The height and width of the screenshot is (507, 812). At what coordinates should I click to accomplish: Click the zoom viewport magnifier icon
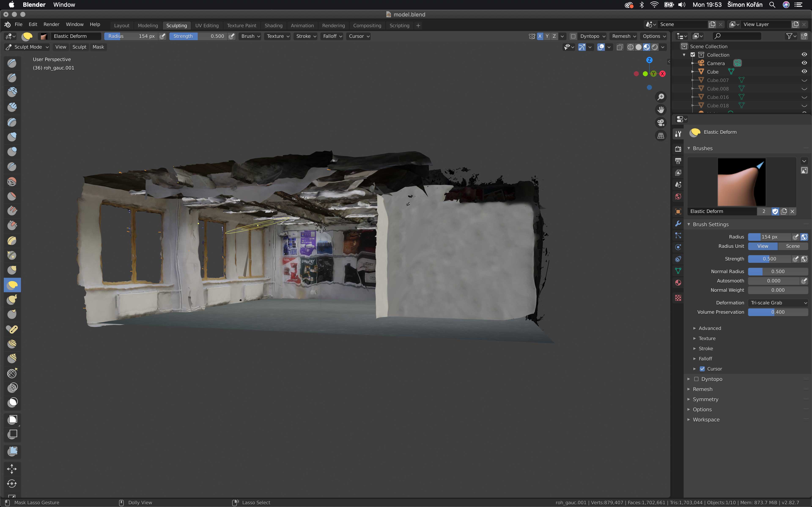661,97
